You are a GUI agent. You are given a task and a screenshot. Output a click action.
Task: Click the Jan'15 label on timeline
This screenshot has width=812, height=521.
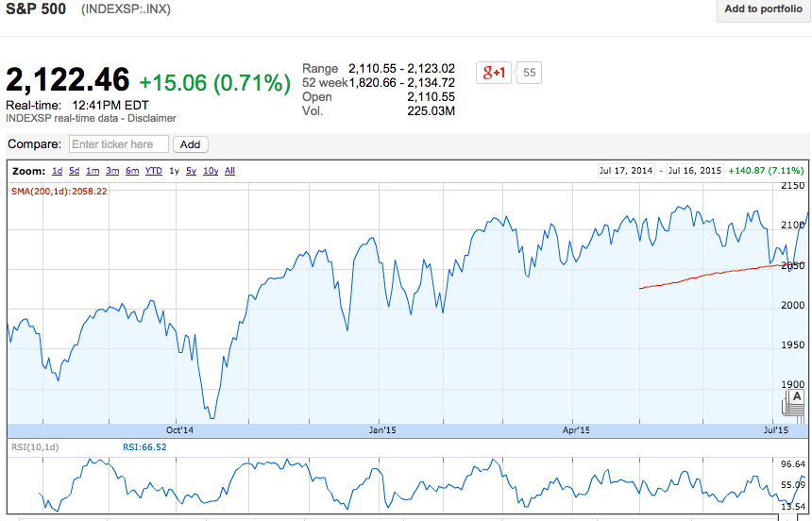click(382, 430)
